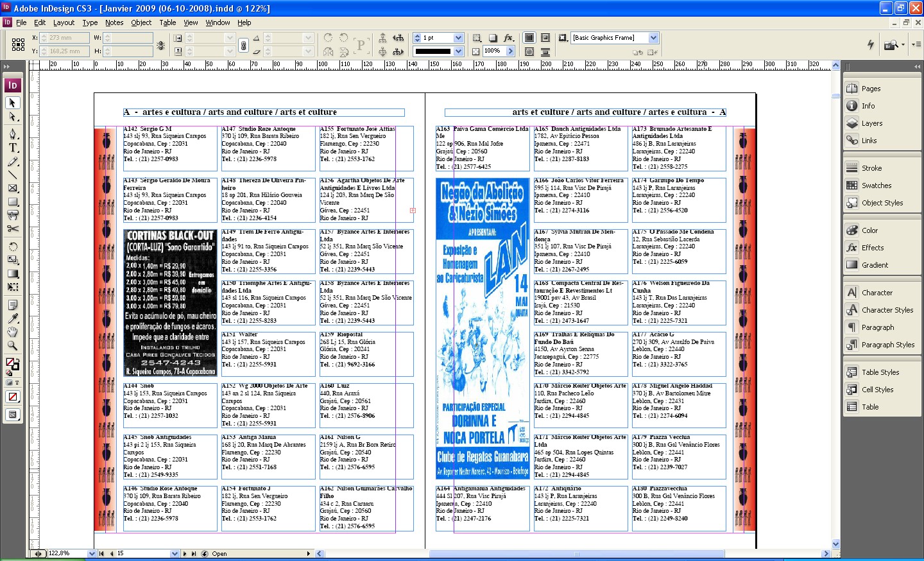Open the Type menu
Viewport: 924px width, 561px height.
tap(90, 22)
